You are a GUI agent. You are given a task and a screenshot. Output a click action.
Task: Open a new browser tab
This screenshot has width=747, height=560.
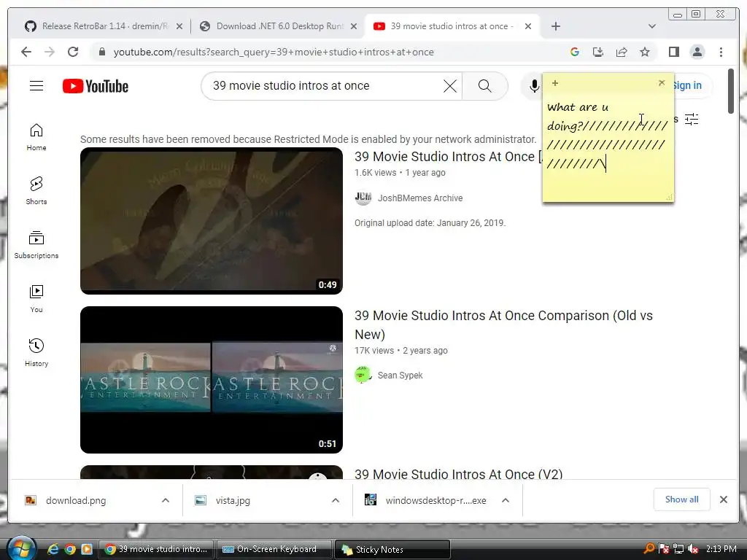555,26
